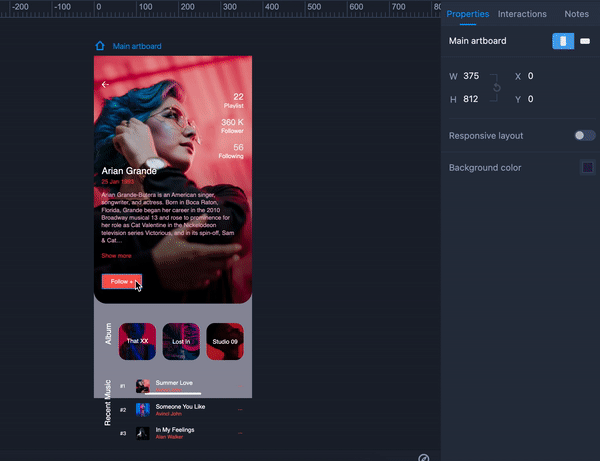Edit the width field showing 375
The image size is (600, 461).
pyautogui.click(x=471, y=76)
